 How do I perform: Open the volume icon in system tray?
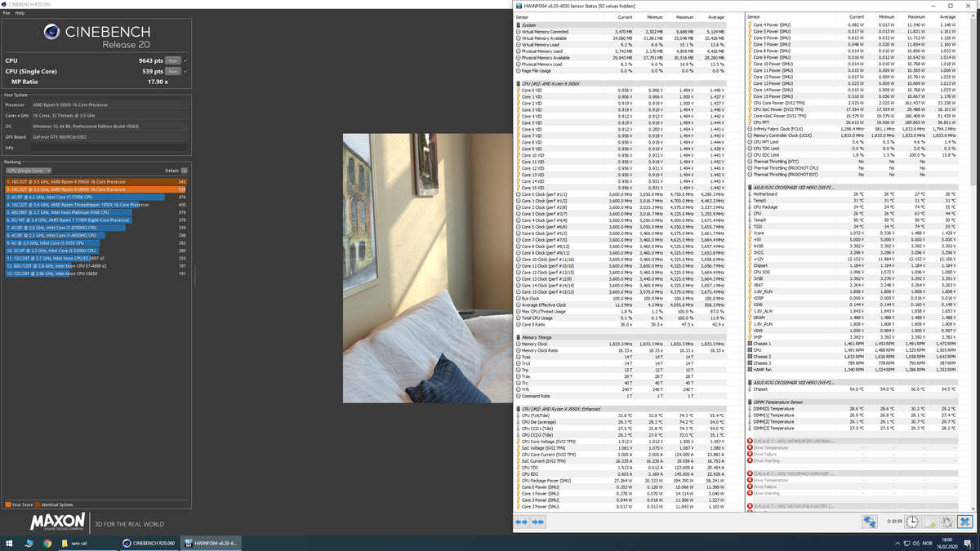click(x=915, y=543)
